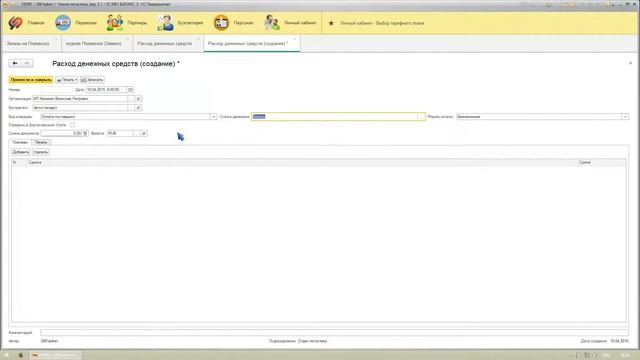Open calculator for Сумма документа field
The height and width of the screenshot is (360, 640).
(85, 133)
